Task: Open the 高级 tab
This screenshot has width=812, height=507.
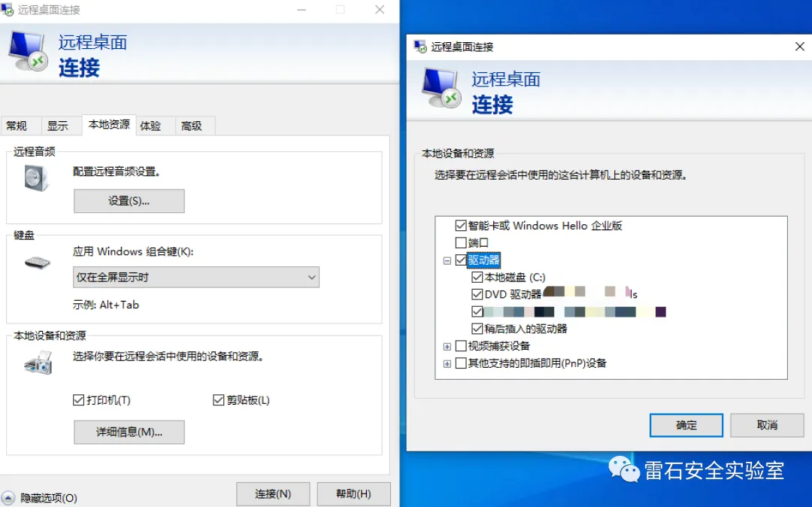Action: [x=191, y=126]
